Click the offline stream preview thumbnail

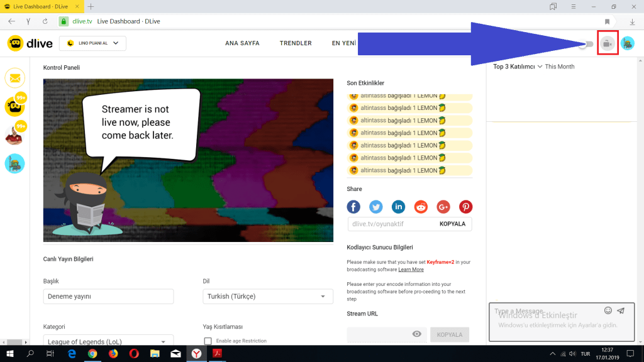tap(188, 160)
